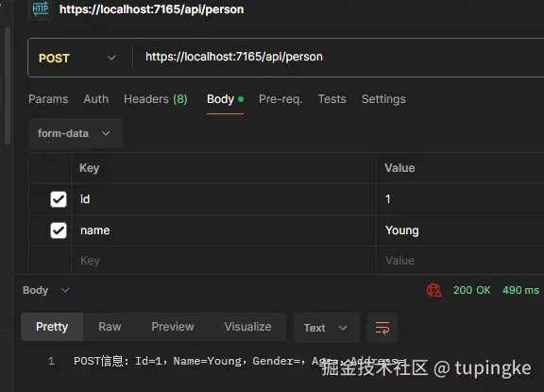
Task: Uncheck the id row checkbox
Action: tap(59, 199)
